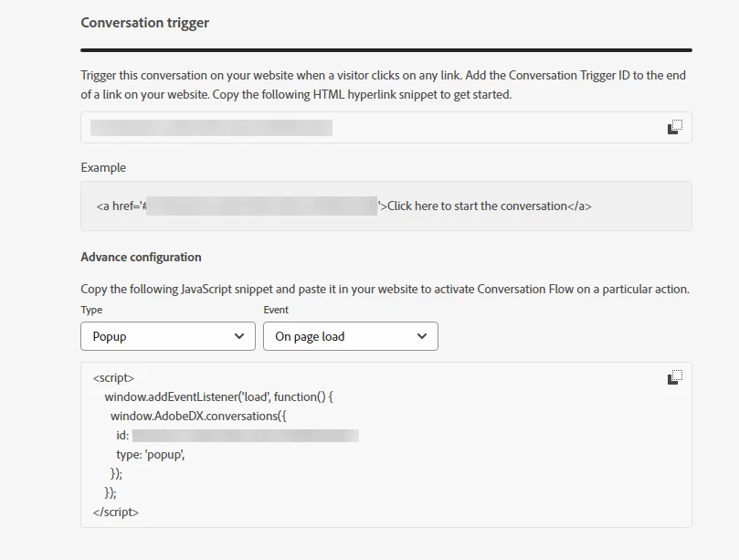Open the Event dropdown showing On page load
Viewport: 739px width, 560px height.
tap(351, 336)
